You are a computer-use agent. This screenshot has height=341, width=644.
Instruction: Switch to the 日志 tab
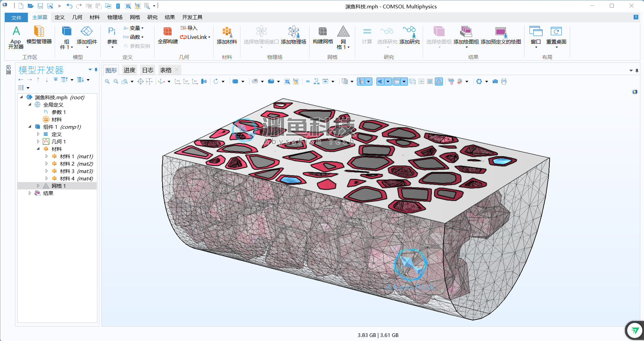click(148, 70)
